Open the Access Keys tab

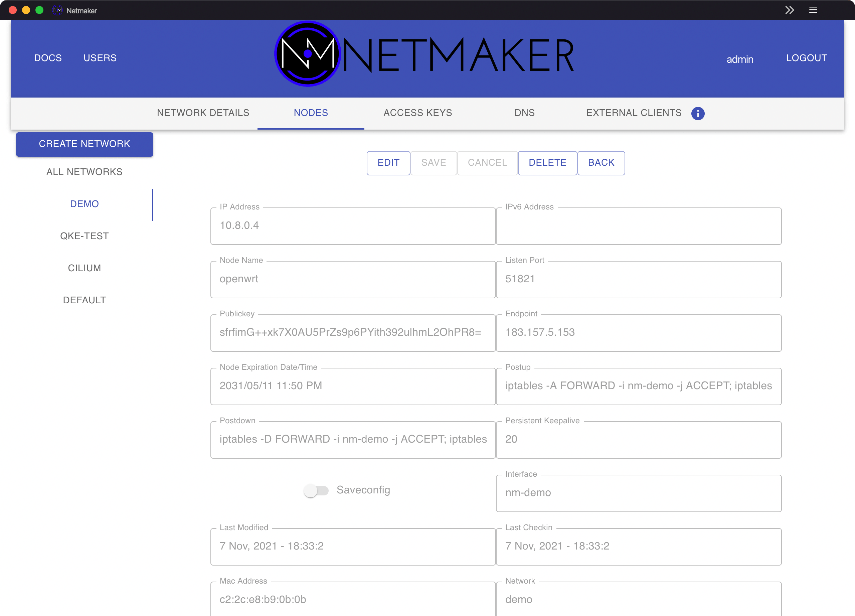(x=417, y=112)
